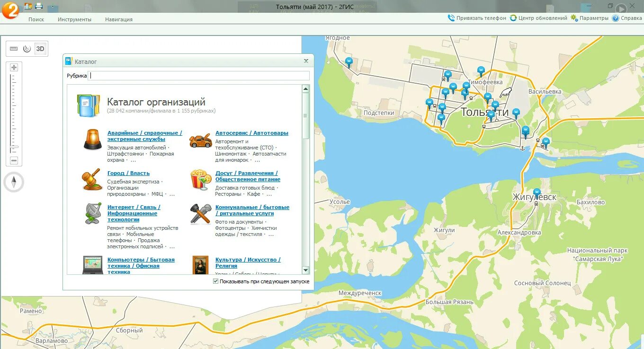Toggle the 3D map view button
The image size is (644, 349).
(x=40, y=49)
